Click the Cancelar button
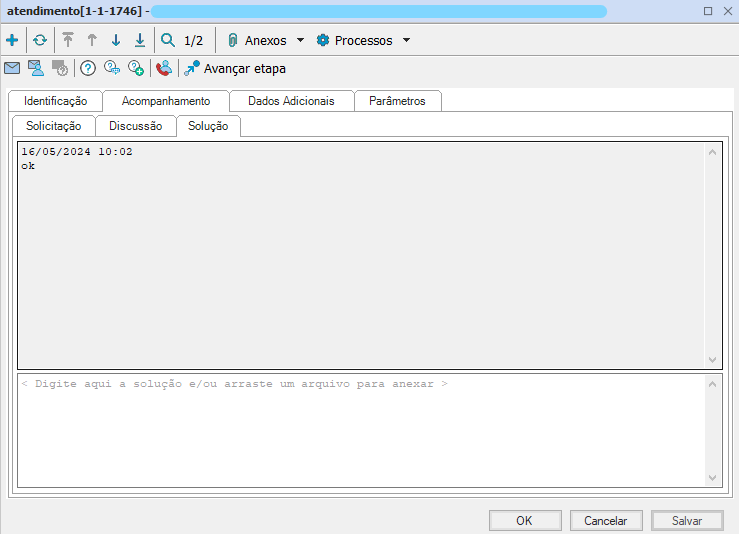 pos(606,521)
